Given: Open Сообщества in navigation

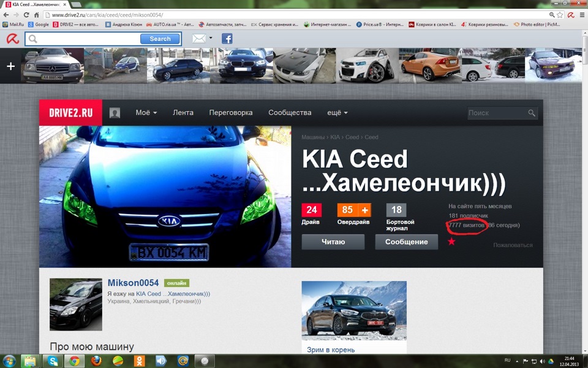Looking at the screenshot, I should 290,113.
